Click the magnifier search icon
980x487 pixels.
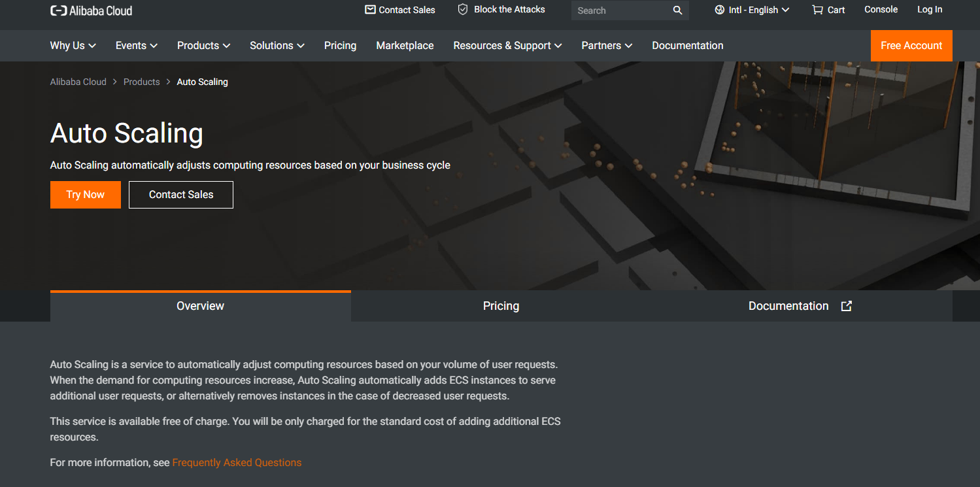point(677,10)
